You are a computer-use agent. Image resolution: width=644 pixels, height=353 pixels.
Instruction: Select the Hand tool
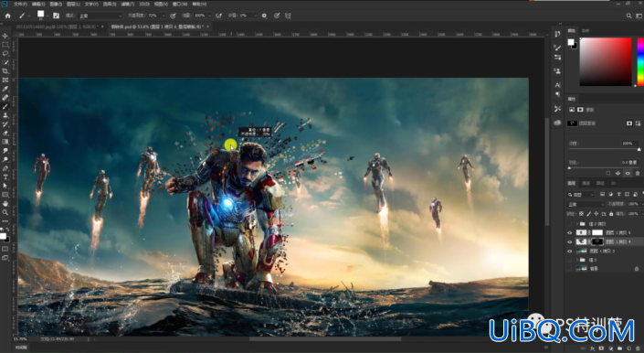point(5,203)
